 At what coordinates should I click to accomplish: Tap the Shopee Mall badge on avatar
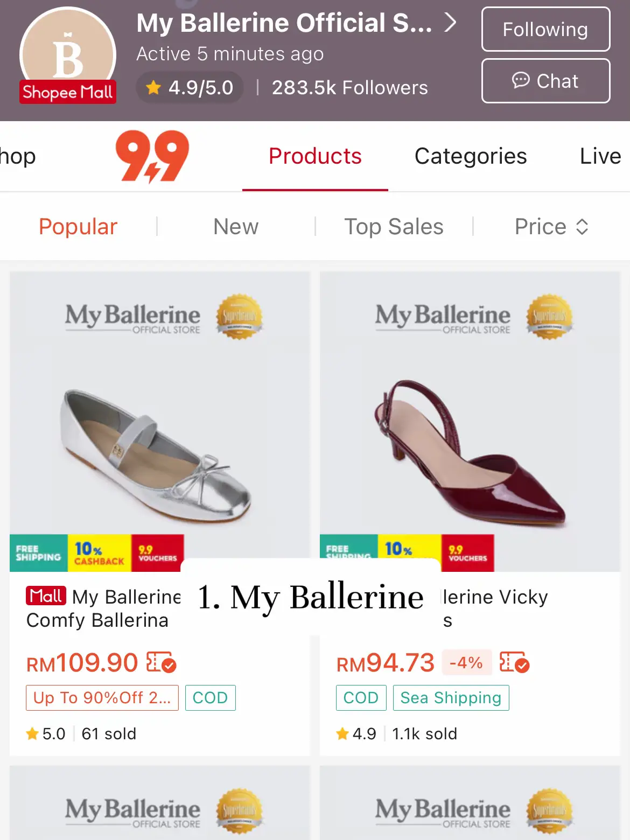click(68, 92)
